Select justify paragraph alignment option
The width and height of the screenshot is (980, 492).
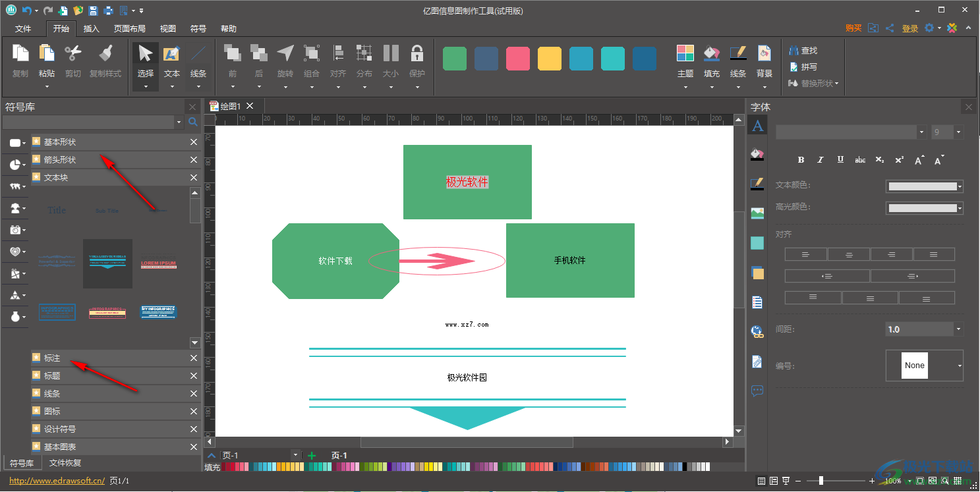pos(934,254)
